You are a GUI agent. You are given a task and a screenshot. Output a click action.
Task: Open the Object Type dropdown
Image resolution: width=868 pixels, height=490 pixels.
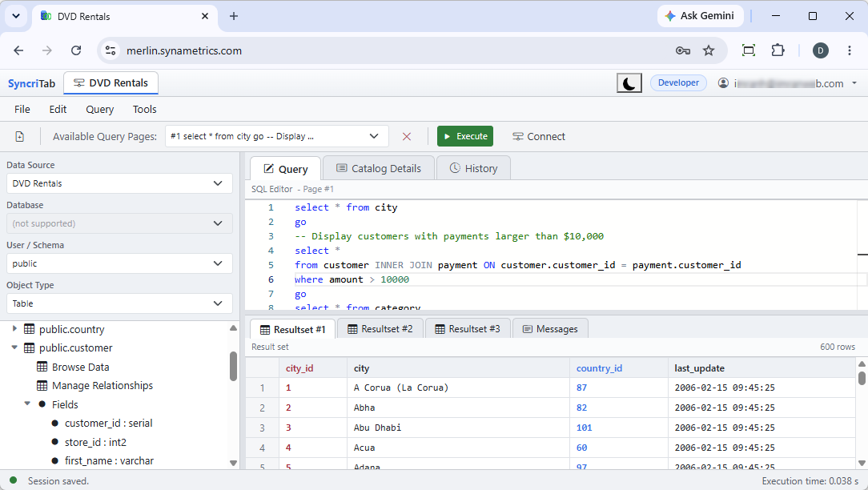tap(119, 303)
